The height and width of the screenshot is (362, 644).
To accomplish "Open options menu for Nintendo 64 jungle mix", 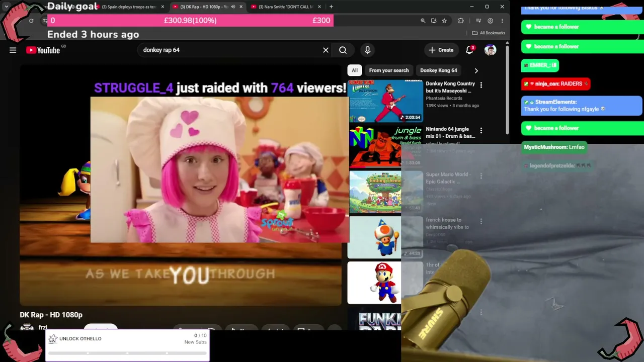I will tap(481, 131).
